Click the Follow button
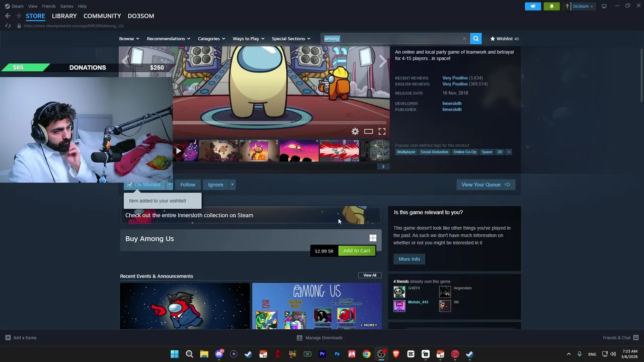644x362 pixels. click(x=188, y=185)
